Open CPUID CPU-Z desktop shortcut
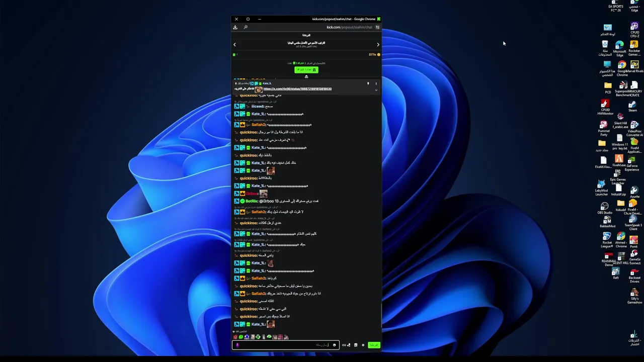Viewport: 644px width, 362px height. (634, 29)
